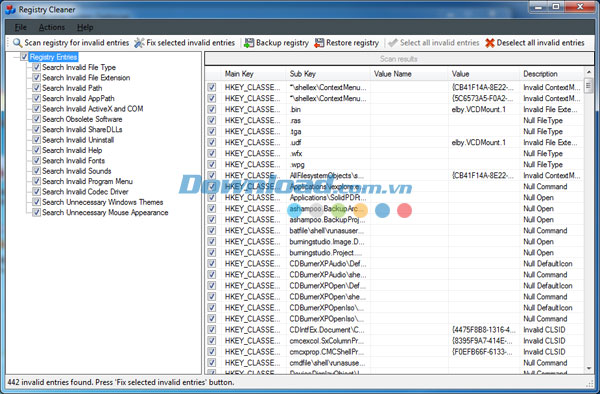Disable Search Obsolete Software checkbox
600x394 pixels.
36,119
